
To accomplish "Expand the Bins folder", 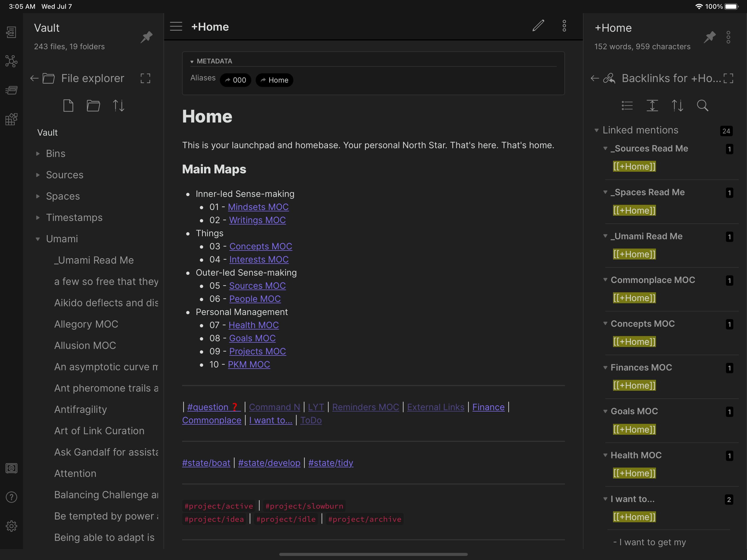I will tap(38, 154).
